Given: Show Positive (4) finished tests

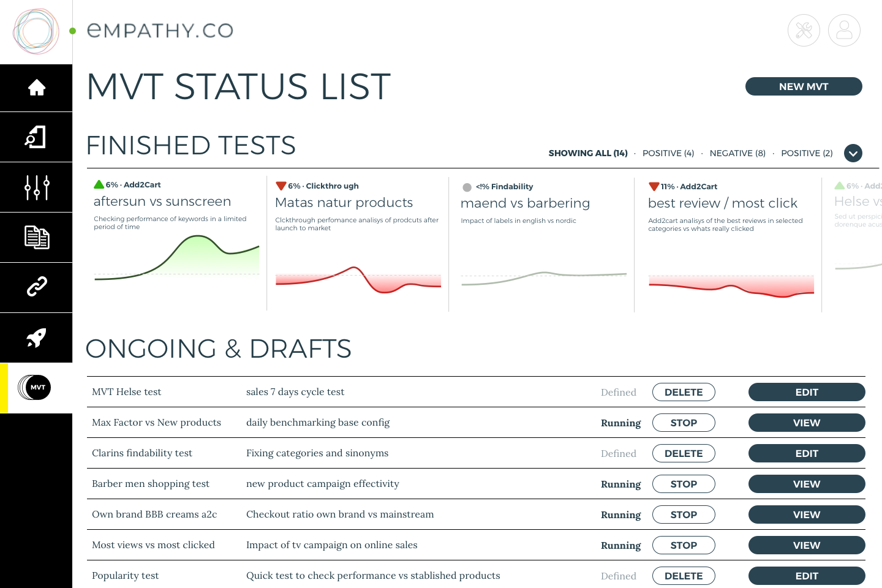Looking at the screenshot, I should pos(668,153).
